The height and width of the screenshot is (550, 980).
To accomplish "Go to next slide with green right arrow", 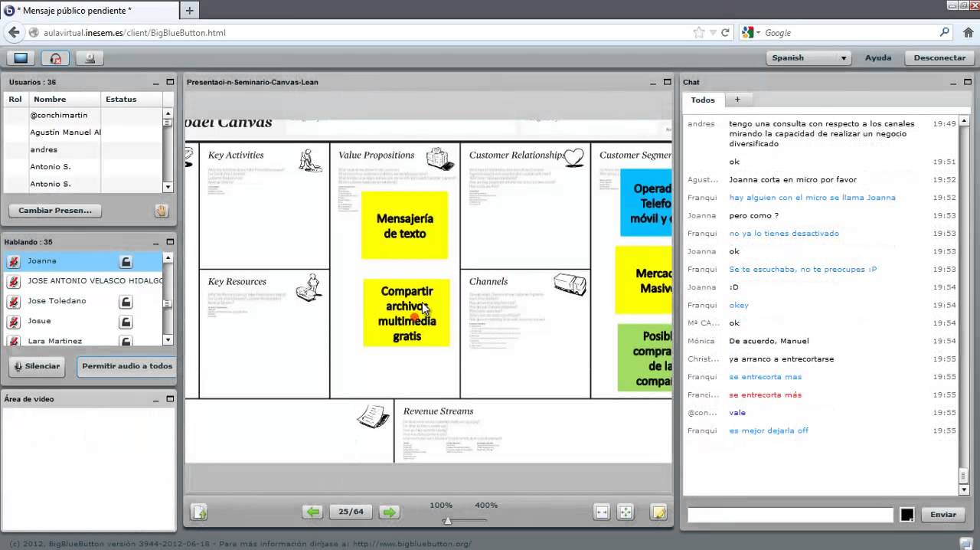I will (x=390, y=512).
